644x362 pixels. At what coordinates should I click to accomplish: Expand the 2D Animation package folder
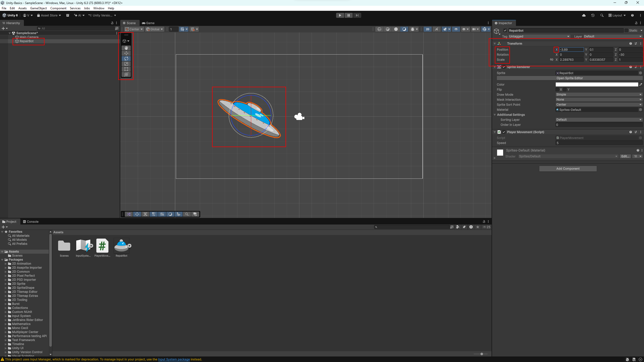(x=6, y=264)
